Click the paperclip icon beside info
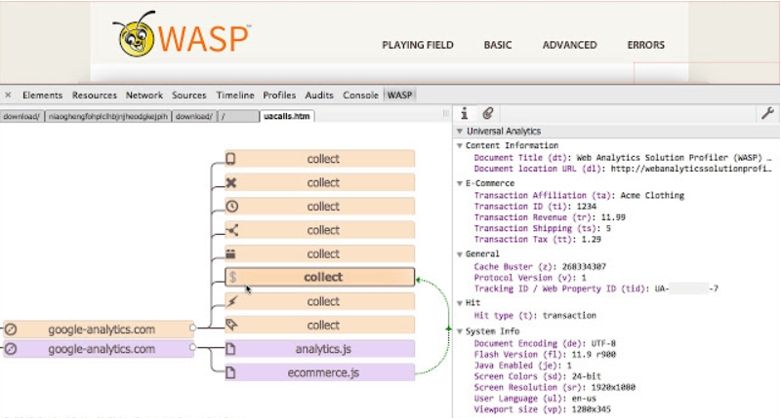 tap(488, 114)
